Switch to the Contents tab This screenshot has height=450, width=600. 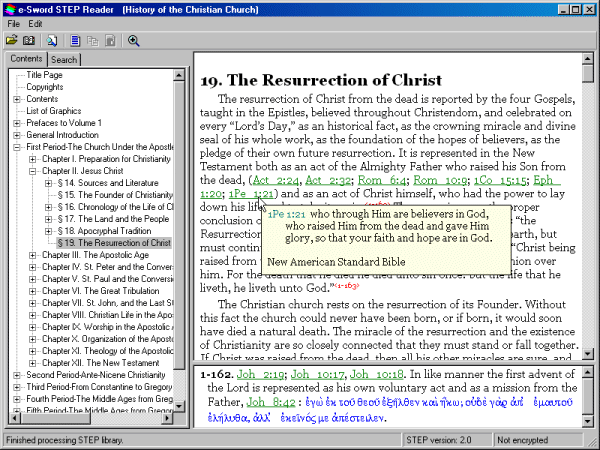(26, 59)
